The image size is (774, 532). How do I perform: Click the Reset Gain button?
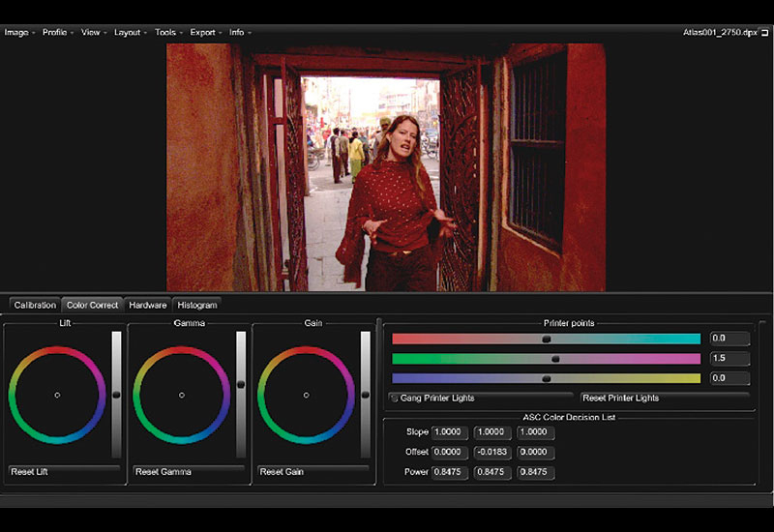point(313,472)
